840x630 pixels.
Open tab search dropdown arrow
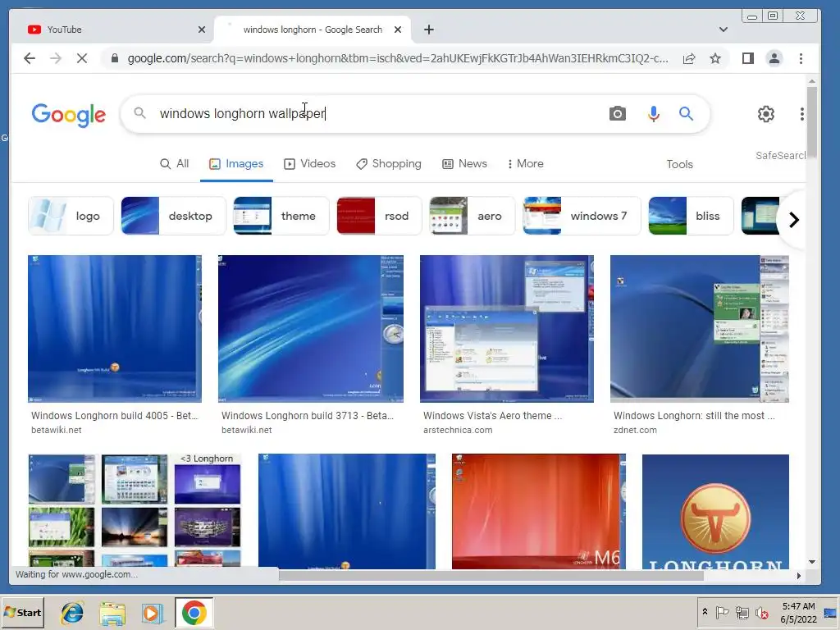coord(724,30)
